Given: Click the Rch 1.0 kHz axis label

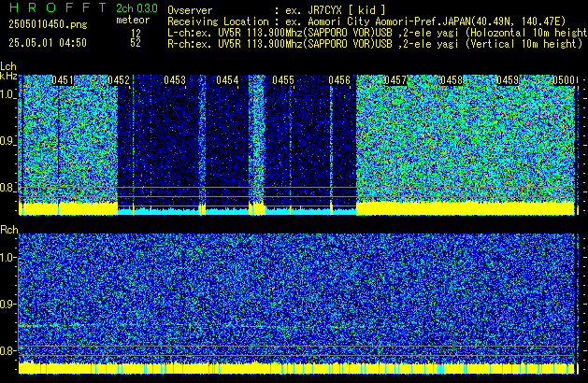Looking at the screenshot, I should [7, 258].
